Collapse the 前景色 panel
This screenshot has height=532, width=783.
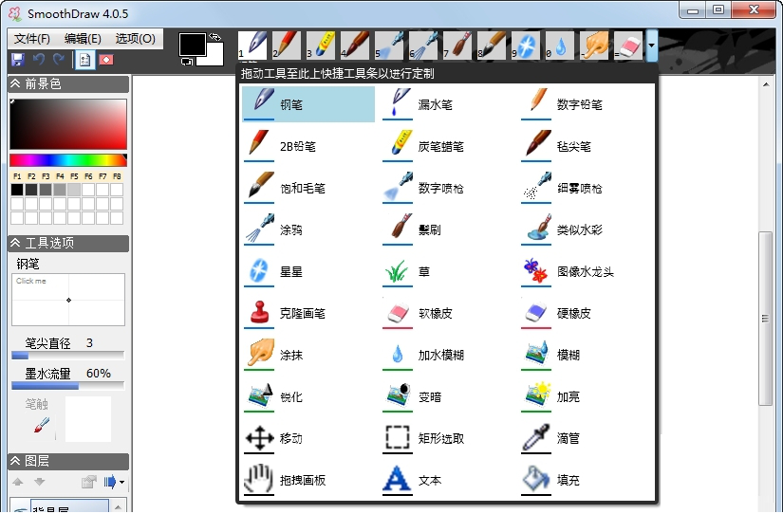click(x=15, y=83)
